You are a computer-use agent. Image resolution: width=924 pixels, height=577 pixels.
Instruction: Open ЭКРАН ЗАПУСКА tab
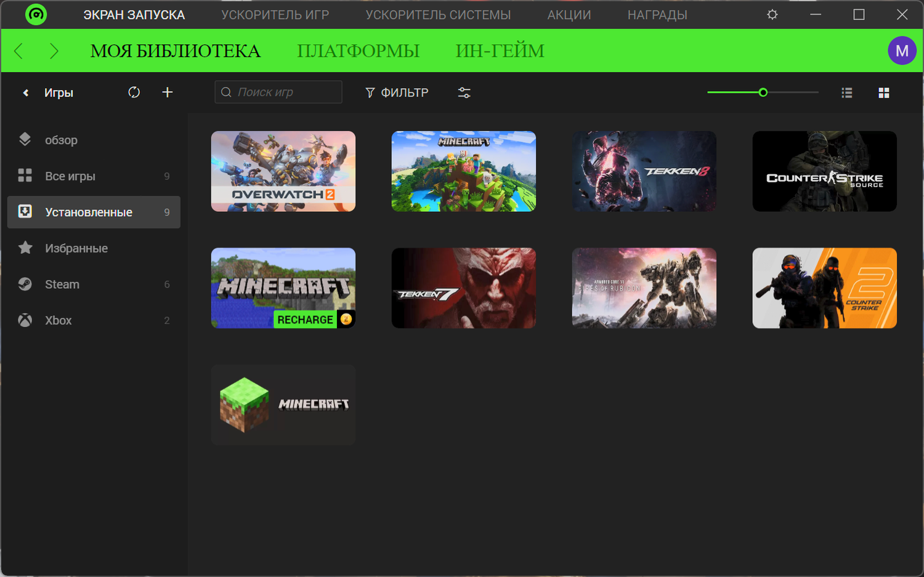tap(134, 15)
